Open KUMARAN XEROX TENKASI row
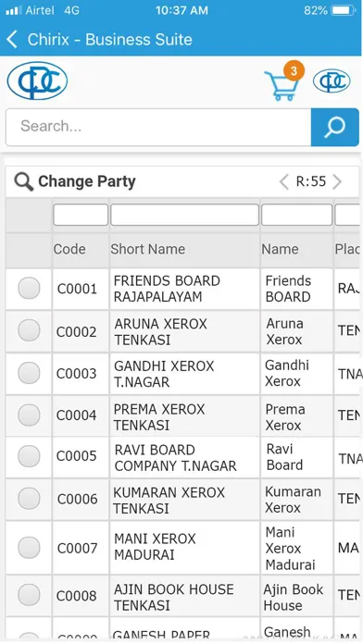 point(182,500)
